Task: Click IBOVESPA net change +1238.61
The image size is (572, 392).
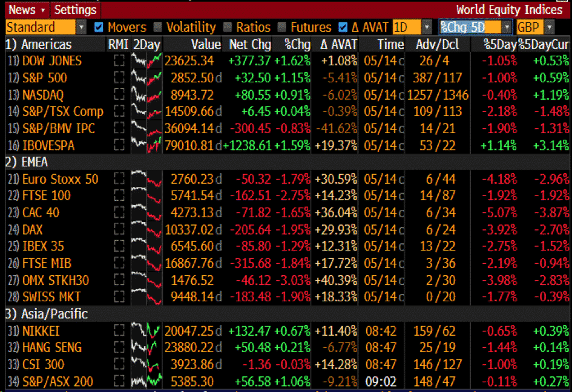Action: tap(248, 145)
